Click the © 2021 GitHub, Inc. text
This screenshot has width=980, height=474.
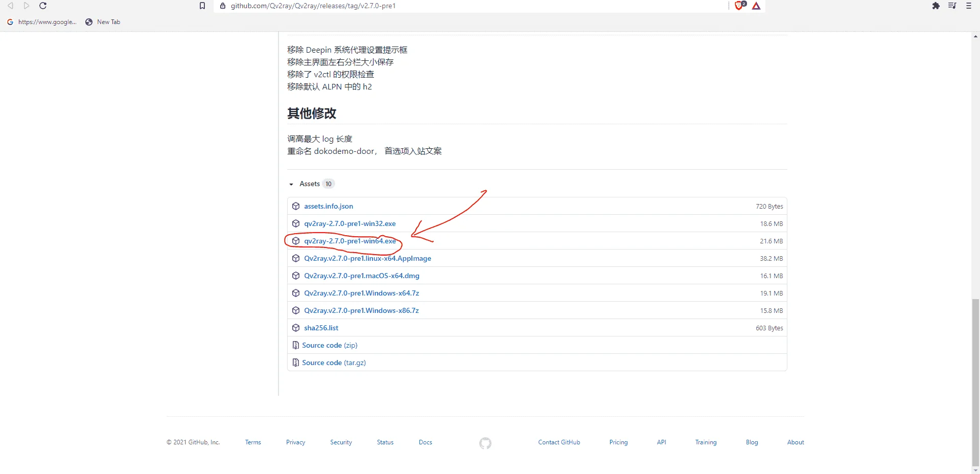click(x=193, y=442)
